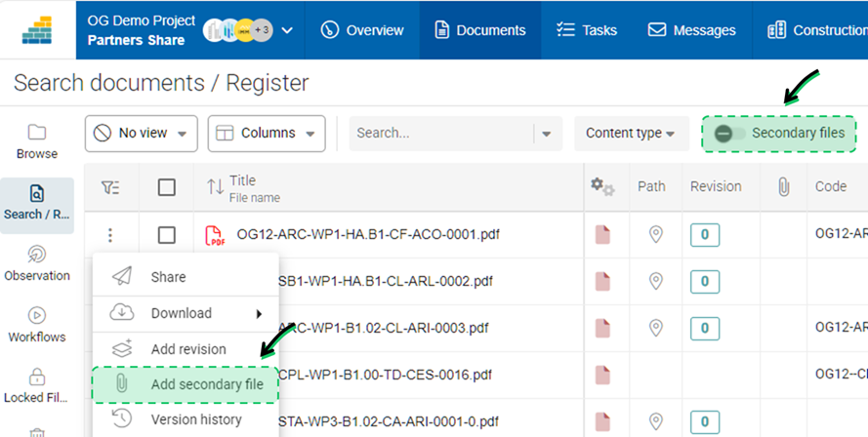Open file OG12-ARC-WP1-HA.B1-CF-ACO-0001.pdf
The width and height of the screenshot is (868, 437).
coord(368,234)
